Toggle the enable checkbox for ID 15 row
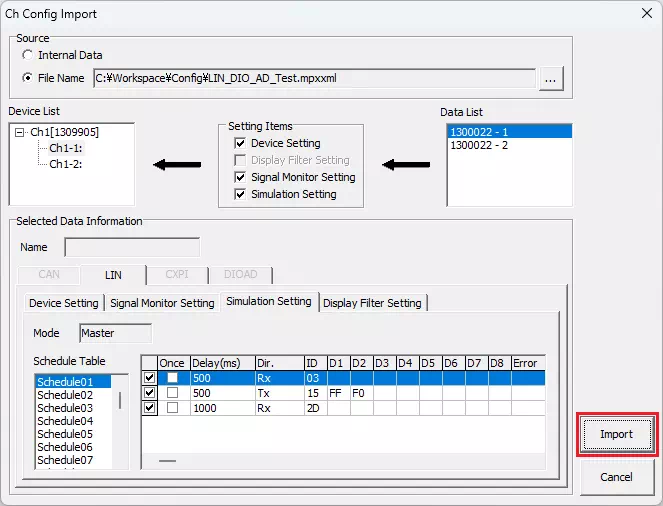The width and height of the screenshot is (663, 506). point(149,393)
